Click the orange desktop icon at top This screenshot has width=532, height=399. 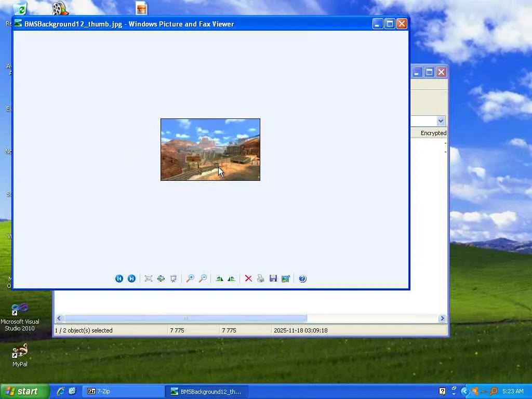141,8
